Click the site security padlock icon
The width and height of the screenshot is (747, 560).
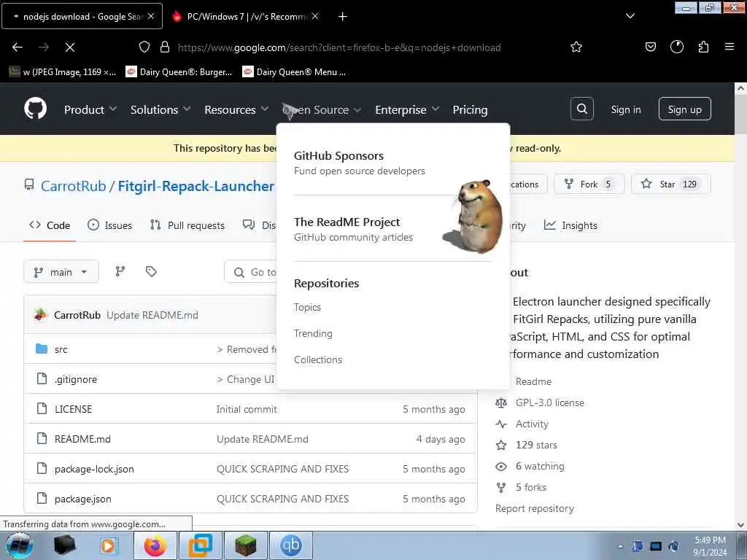165,47
